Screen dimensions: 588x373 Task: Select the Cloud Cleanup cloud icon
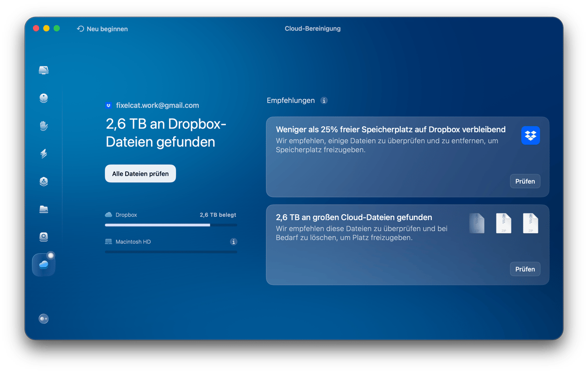(44, 265)
